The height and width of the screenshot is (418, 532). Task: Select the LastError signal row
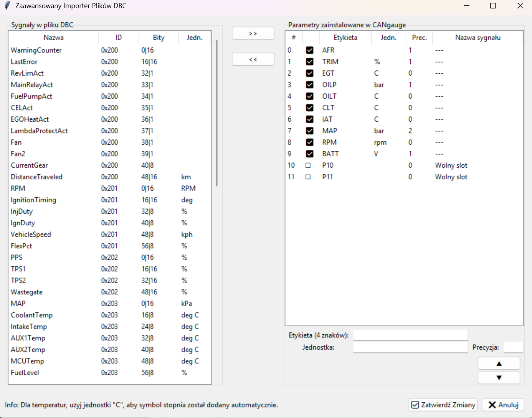click(110, 62)
